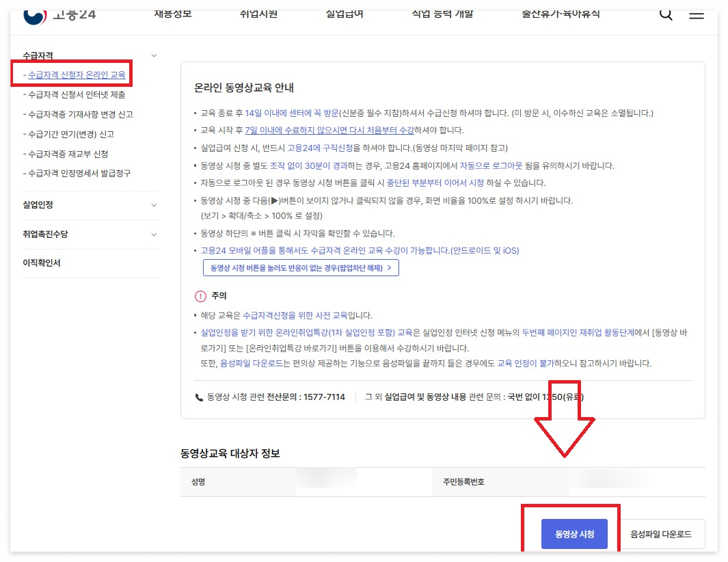Click the 음성파일 다운로드 button

tap(662, 534)
